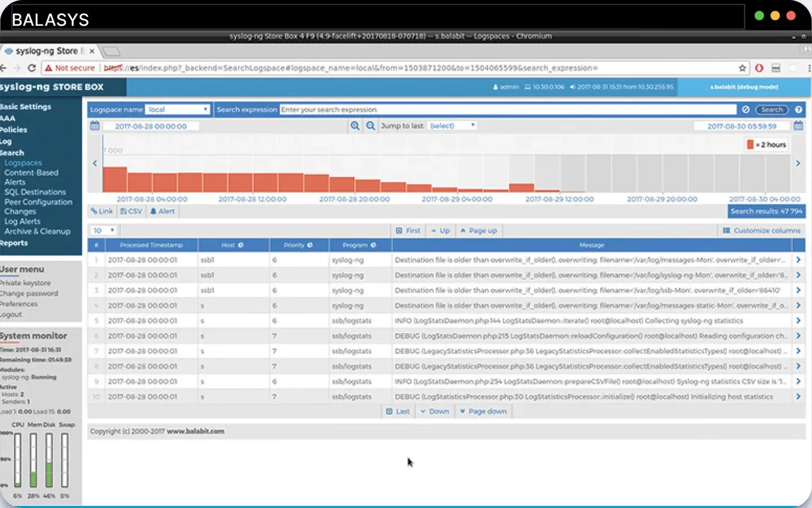Image resolution: width=812 pixels, height=508 pixels.
Task: Close the syslog-ng Store Box browser tab
Action: pyautogui.click(x=92, y=51)
